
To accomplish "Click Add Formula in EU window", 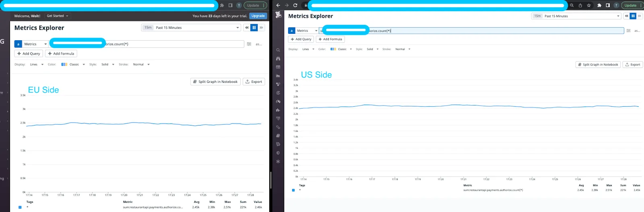I will [x=61, y=54].
